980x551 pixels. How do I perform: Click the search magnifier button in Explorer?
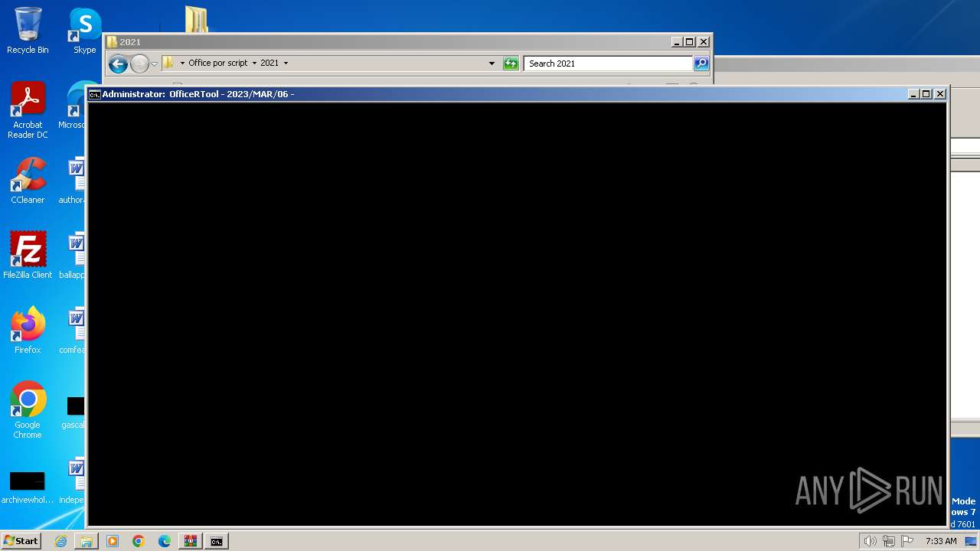701,64
